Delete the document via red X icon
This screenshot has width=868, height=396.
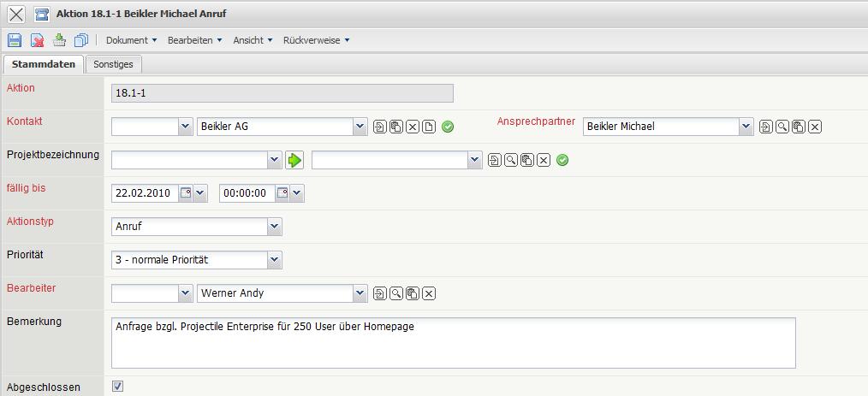[37, 40]
